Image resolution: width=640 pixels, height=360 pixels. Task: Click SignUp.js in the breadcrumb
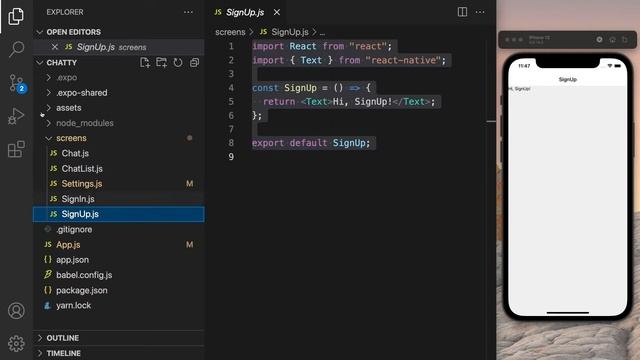290,32
